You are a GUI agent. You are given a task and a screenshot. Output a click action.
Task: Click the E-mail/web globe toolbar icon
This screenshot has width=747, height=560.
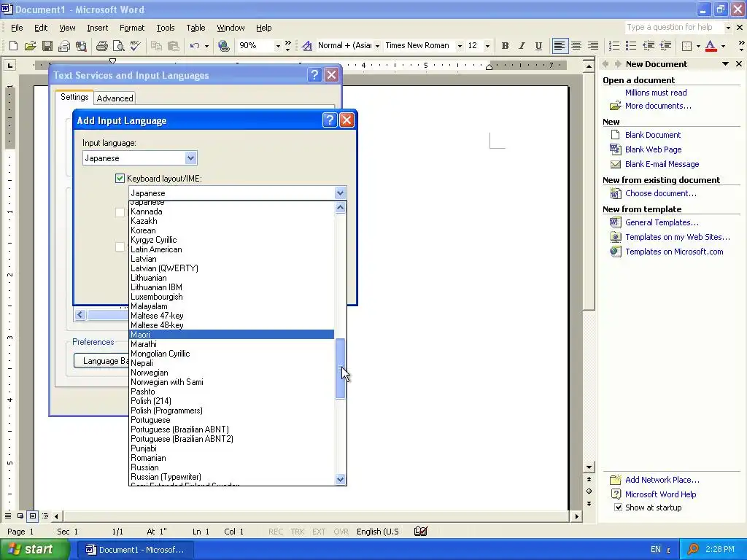223,46
